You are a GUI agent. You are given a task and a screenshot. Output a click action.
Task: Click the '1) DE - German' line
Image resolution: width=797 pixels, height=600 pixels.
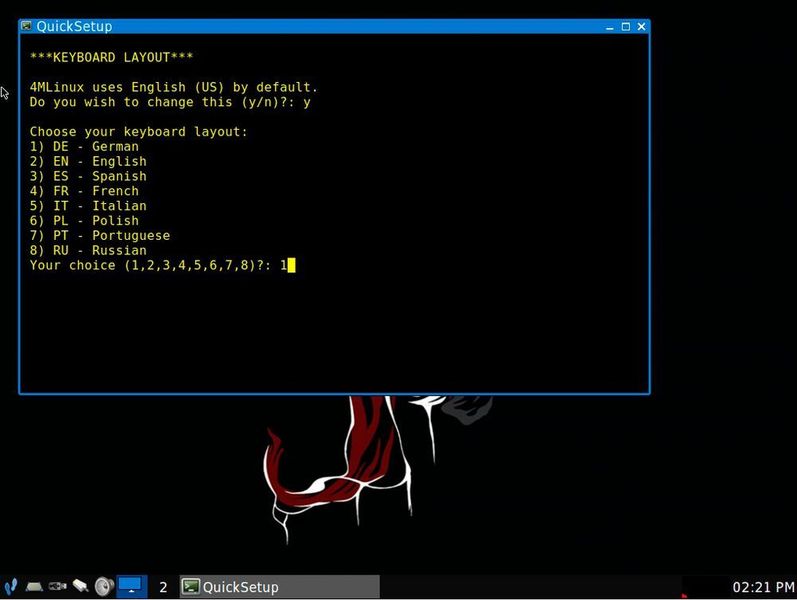click(x=84, y=146)
